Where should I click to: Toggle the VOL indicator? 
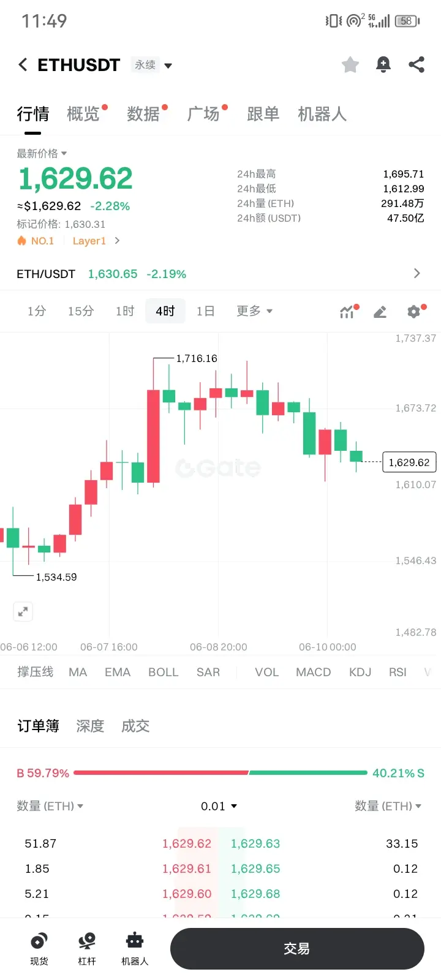click(267, 672)
